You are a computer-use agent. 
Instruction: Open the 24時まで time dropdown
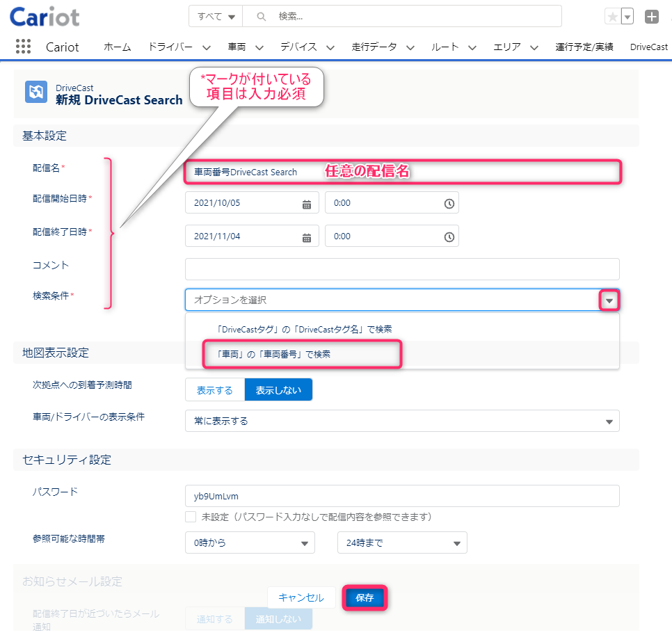click(402, 542)
